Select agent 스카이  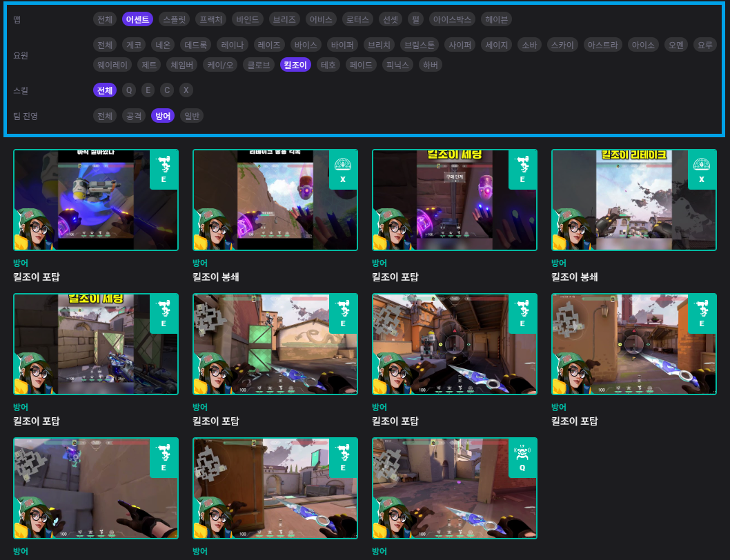pyautogui.click(x=562, y=45)
